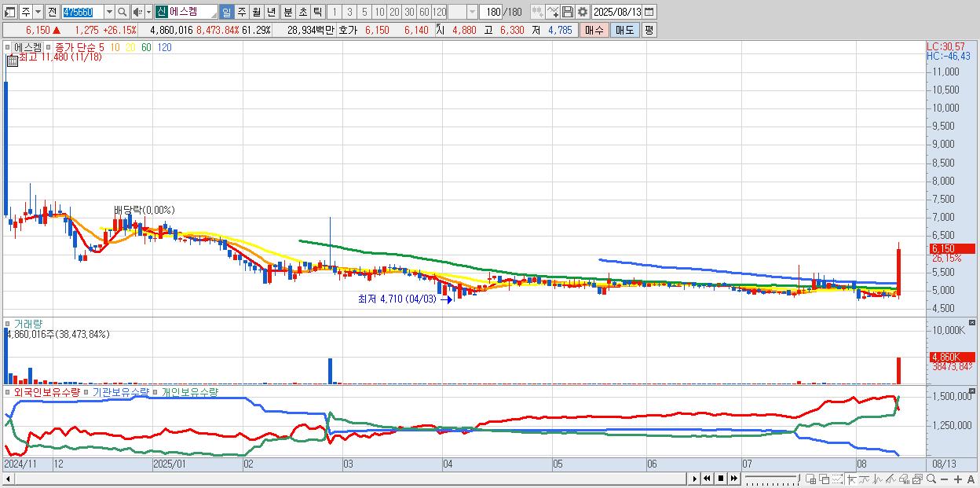Click the 2025/08/13 date field
The height and width of the screenshot is (488, 980).
[x=616, y=12]
